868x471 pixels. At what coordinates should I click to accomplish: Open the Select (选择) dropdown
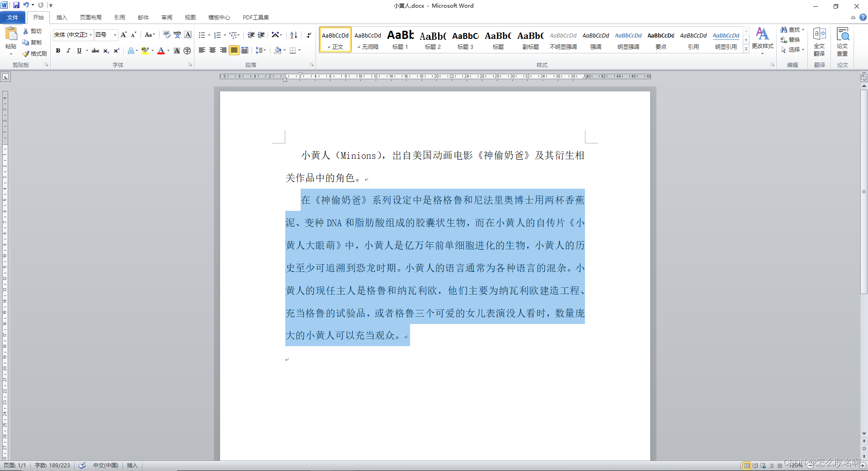tap(793, 50)
